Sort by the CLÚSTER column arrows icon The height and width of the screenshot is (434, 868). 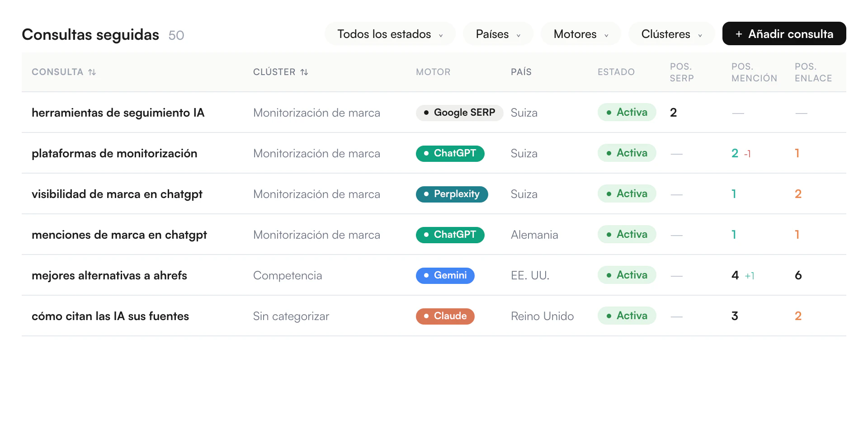pos(304,72)
